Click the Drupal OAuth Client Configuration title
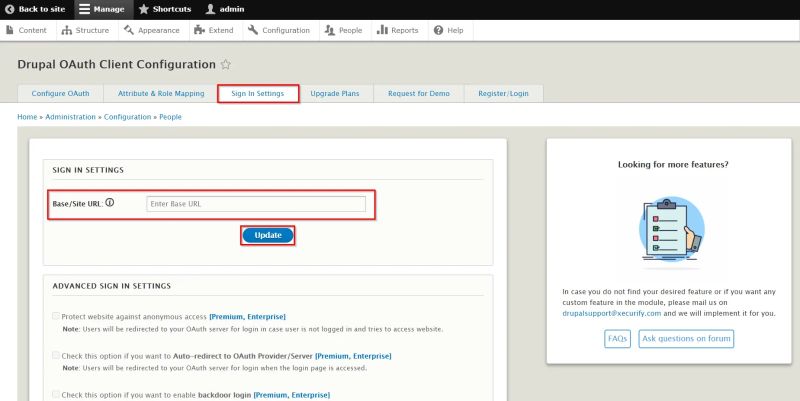Viewport: 800px width, 401px height. click(116, 64)
